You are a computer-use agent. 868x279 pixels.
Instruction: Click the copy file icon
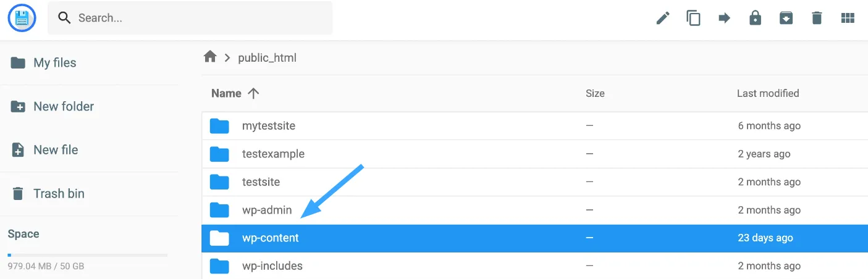click(694, 18)
